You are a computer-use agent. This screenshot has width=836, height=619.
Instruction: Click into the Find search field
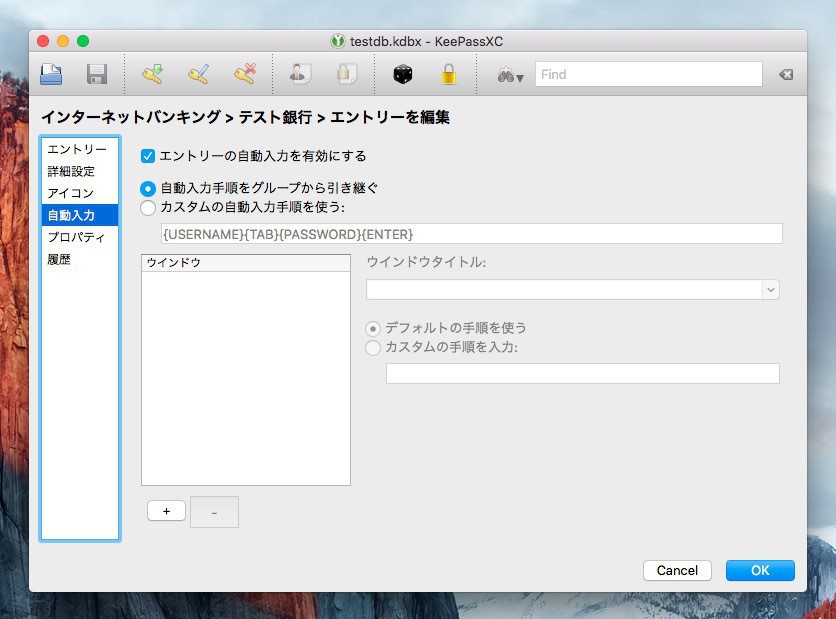pyautogui.click(x=648, y=74)
